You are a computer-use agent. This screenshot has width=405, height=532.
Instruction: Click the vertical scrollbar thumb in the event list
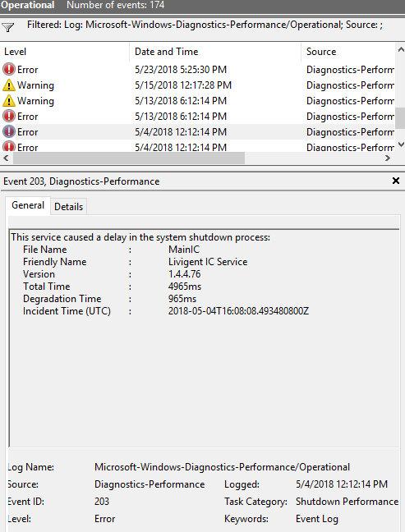pos(401,118)
